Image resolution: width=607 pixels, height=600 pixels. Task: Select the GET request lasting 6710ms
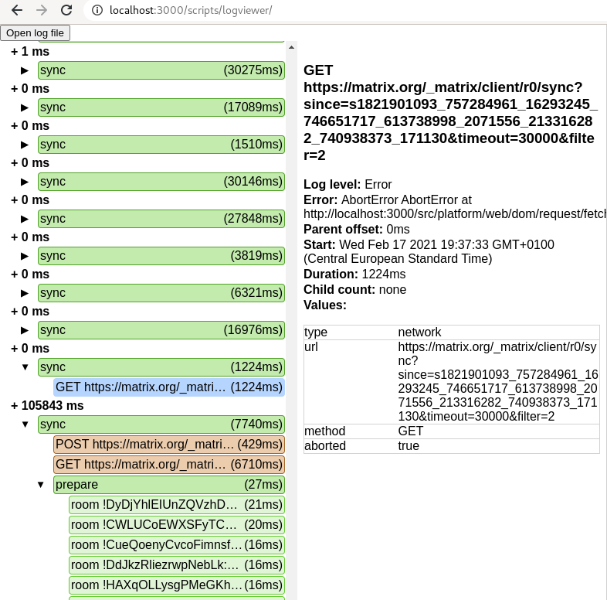(168, 464)
